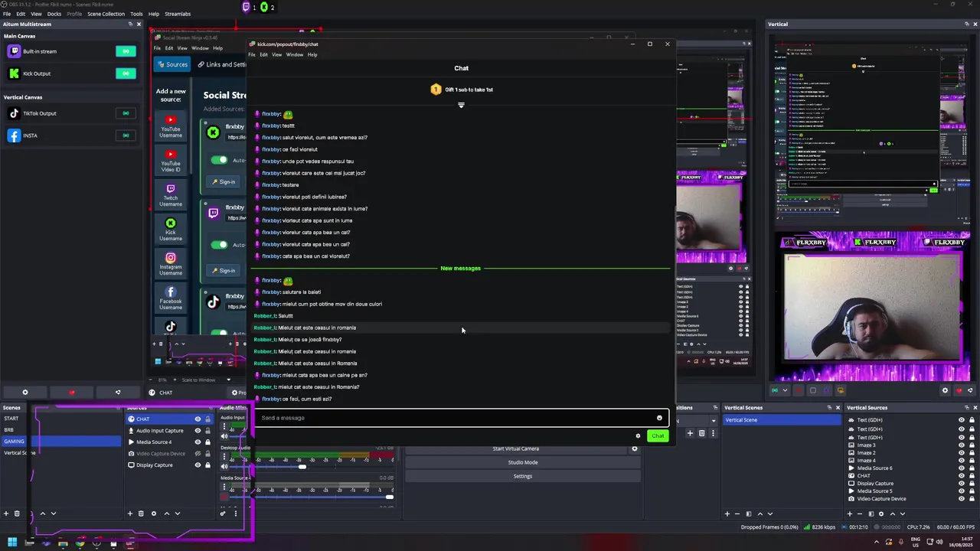Image resolution: width=980 pixels, height=551 pixels.
Task: Open the View menu in the Kick chat window
Action: [x=276, y=54]
